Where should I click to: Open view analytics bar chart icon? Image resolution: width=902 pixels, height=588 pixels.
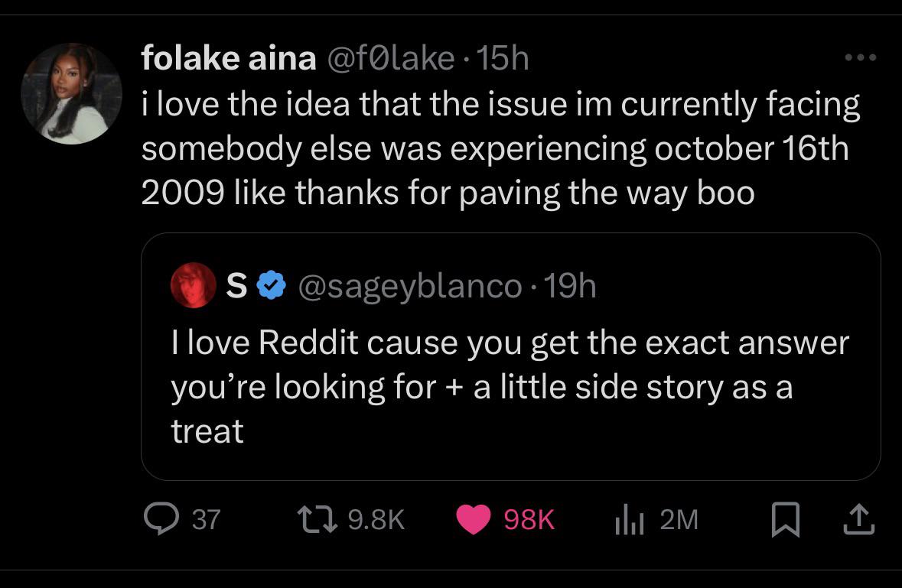click(x=629, y=521)
